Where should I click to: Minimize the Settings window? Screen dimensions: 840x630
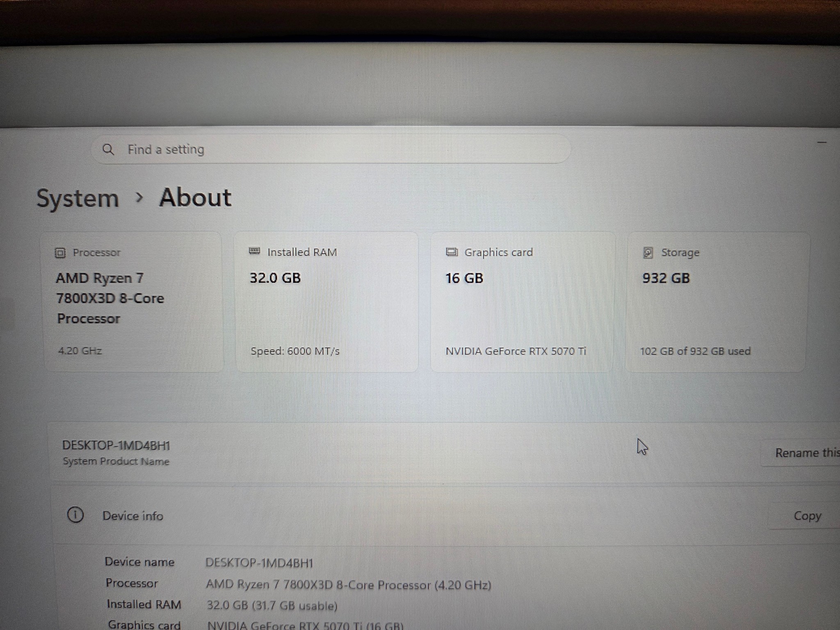click(x=822, y=142)
